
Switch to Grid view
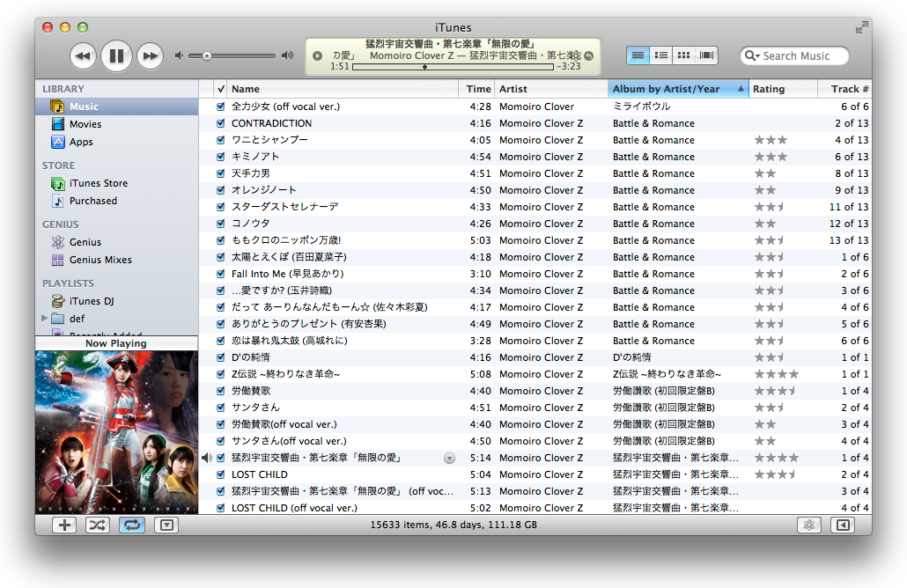(683, 55)
